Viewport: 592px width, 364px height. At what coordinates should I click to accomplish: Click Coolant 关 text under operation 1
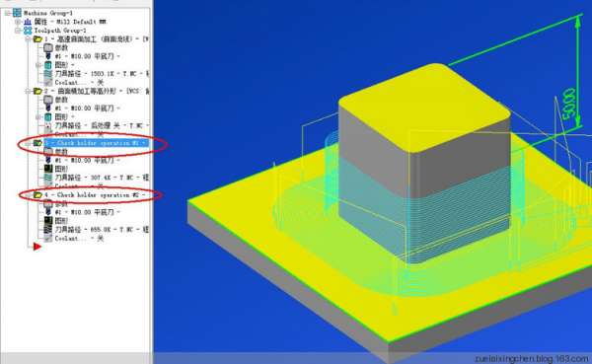pos(79,82)
